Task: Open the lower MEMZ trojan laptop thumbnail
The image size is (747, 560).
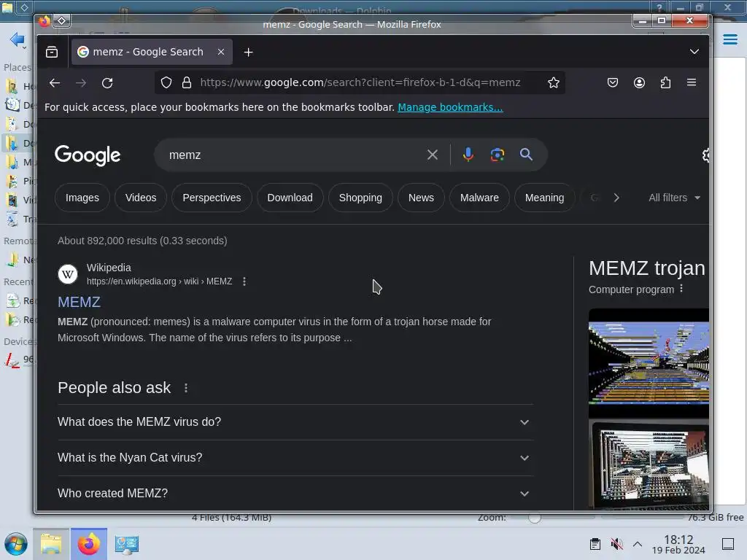Action: (x=649, y=464)
